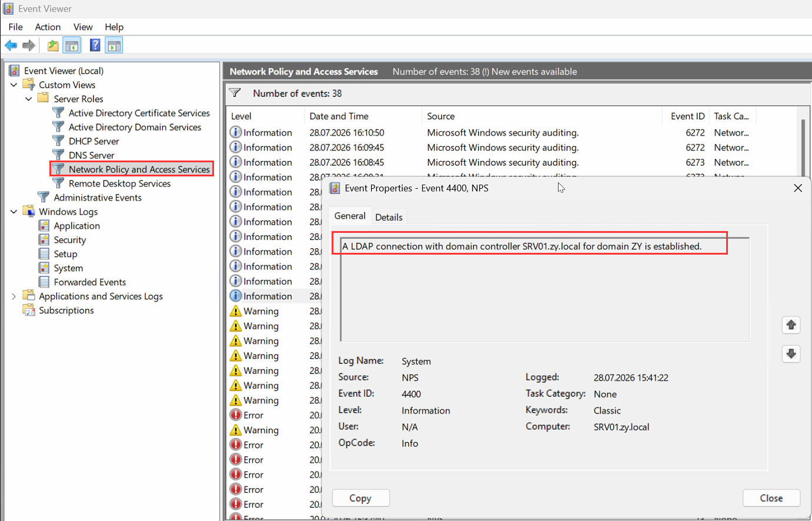The width and height of the screenshot is (812, 521).
Task: Click the LDAP connection event description text box
Action: [544, 290]
